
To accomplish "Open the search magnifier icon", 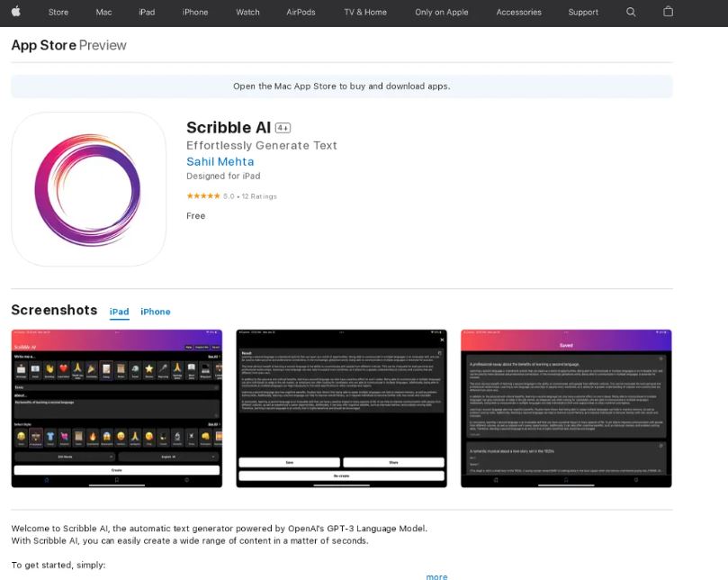I will pyautogui.click(x=631, y=12).
